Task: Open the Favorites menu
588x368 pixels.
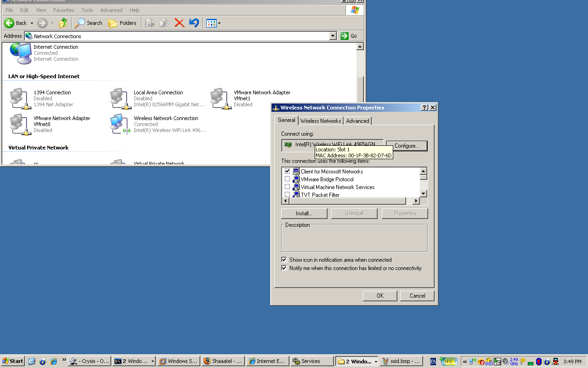Action: tap(64, 10)
